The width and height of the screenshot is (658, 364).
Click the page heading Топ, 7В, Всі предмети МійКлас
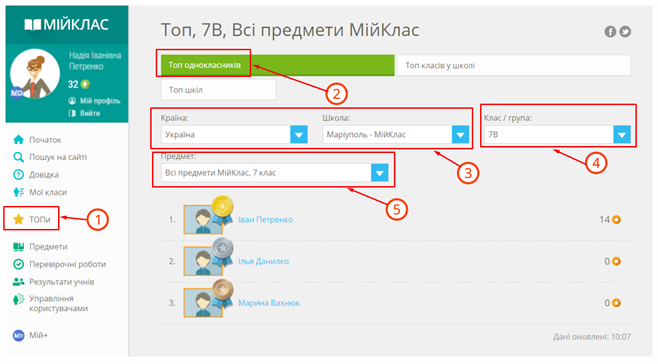click(x=290, y=30)
